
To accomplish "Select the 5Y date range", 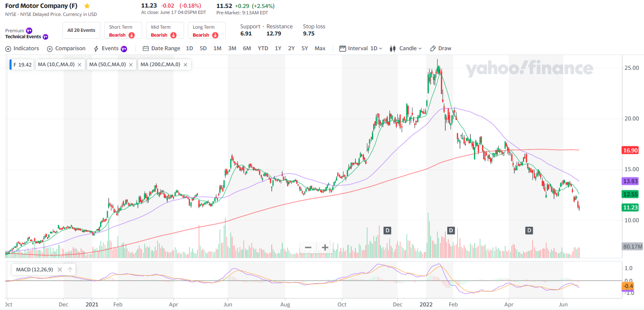I will [x=305, y=49].
